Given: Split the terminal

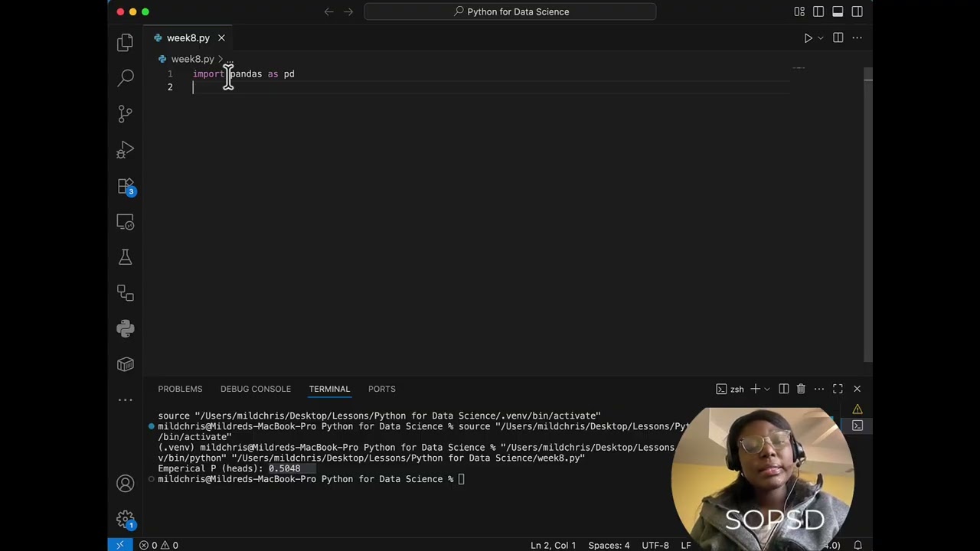Looking at the screenshot, I should 784,389.
